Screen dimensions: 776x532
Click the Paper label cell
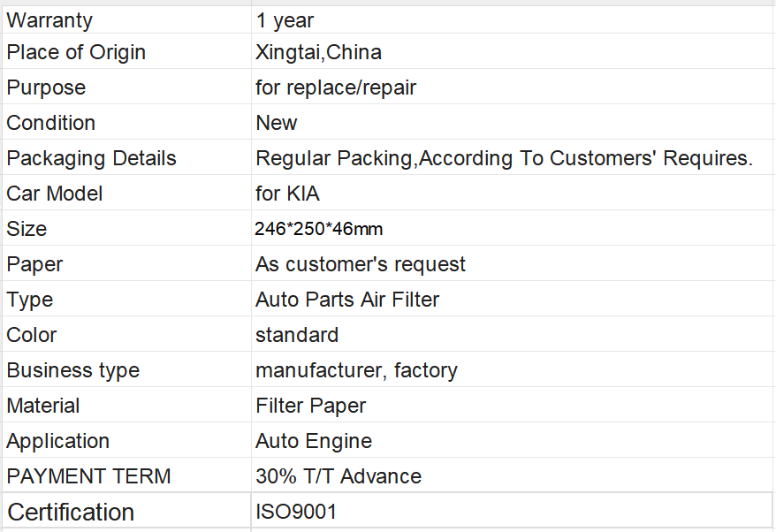[126, 263]
